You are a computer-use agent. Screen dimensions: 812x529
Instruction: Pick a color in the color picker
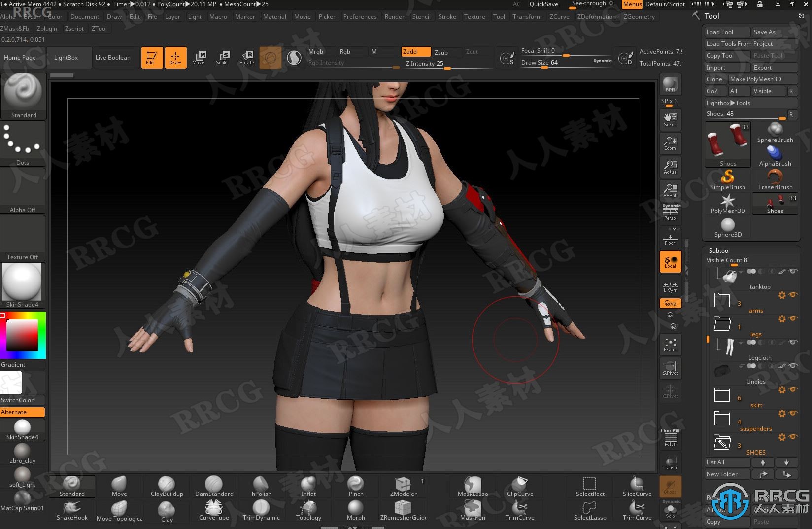coord(23,335)
